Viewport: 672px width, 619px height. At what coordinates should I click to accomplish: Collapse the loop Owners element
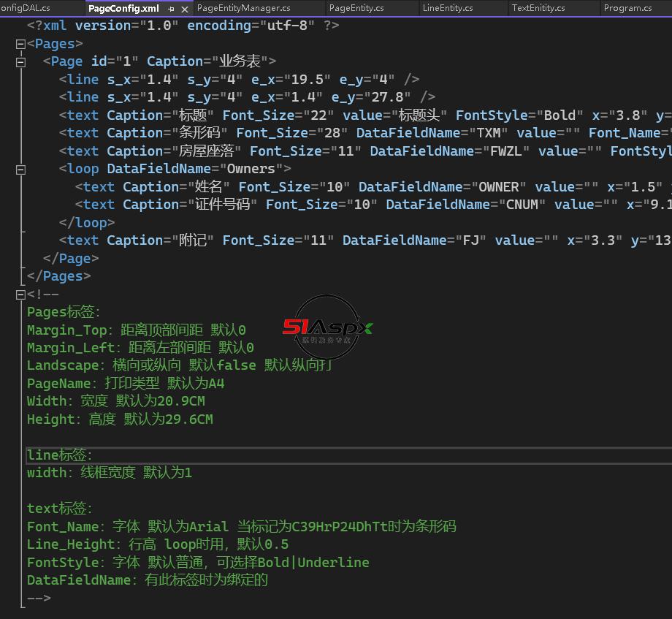20,170
